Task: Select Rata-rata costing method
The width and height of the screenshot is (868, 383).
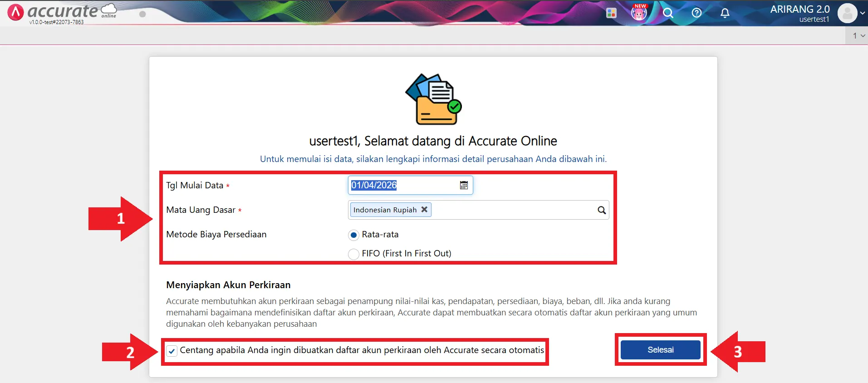Action: (x=354, y=235)
